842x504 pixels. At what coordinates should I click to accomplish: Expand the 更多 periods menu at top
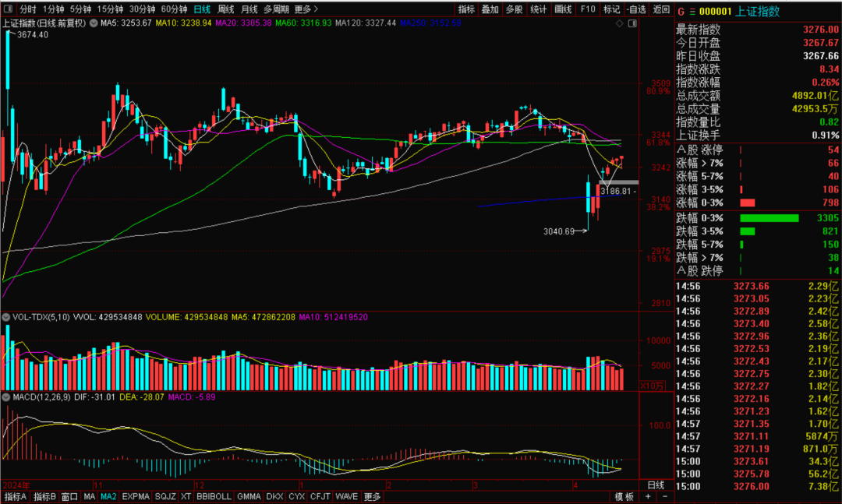[x=305, y=9]
